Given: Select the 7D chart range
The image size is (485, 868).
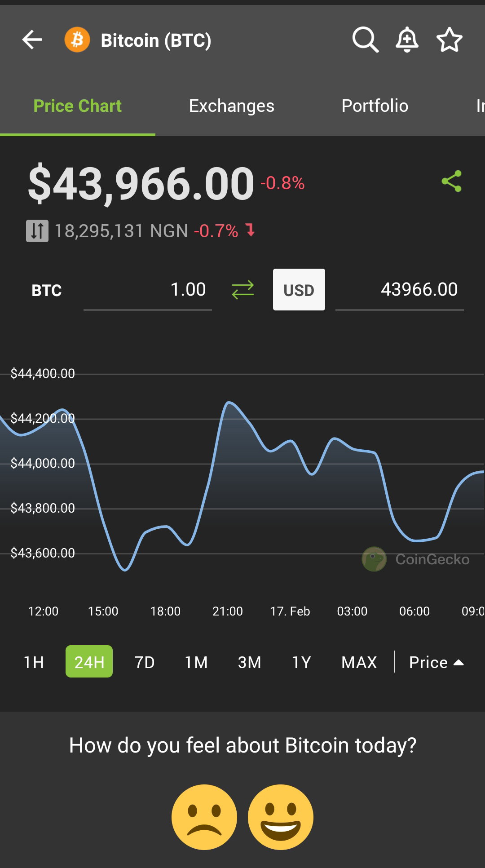Looking at the screenshot, I should 145,662.
